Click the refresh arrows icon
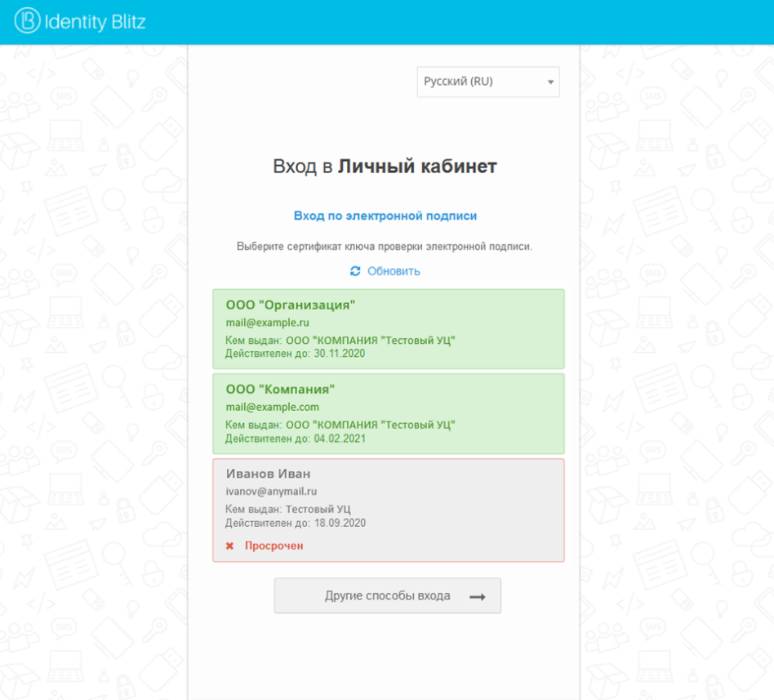The width and height of the screenshot is (774, 700). tap(355, 271)
